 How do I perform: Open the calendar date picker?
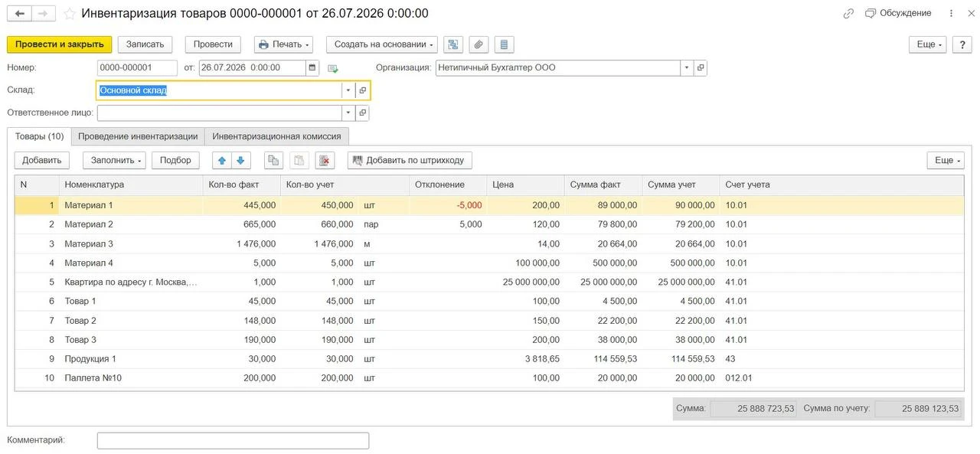coord(312,67)
